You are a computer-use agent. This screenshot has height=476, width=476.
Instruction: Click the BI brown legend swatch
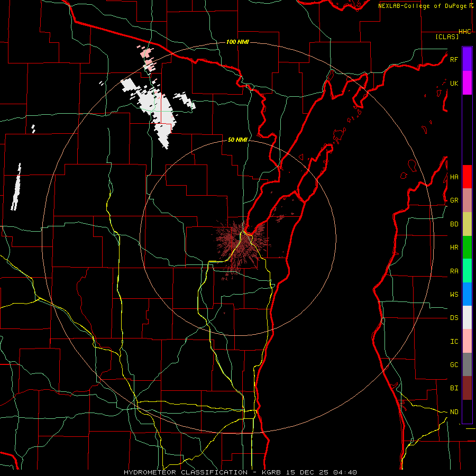(x=467, y=388)
